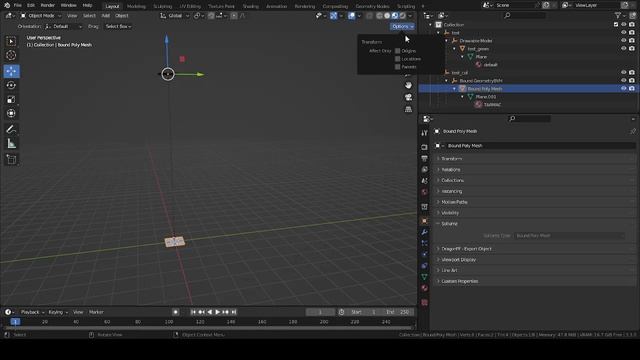Screen dimensions: 640x360
Task: Enable Affect Only Parents checkbox
Action: pyautogui.click(x=398, y=67)
